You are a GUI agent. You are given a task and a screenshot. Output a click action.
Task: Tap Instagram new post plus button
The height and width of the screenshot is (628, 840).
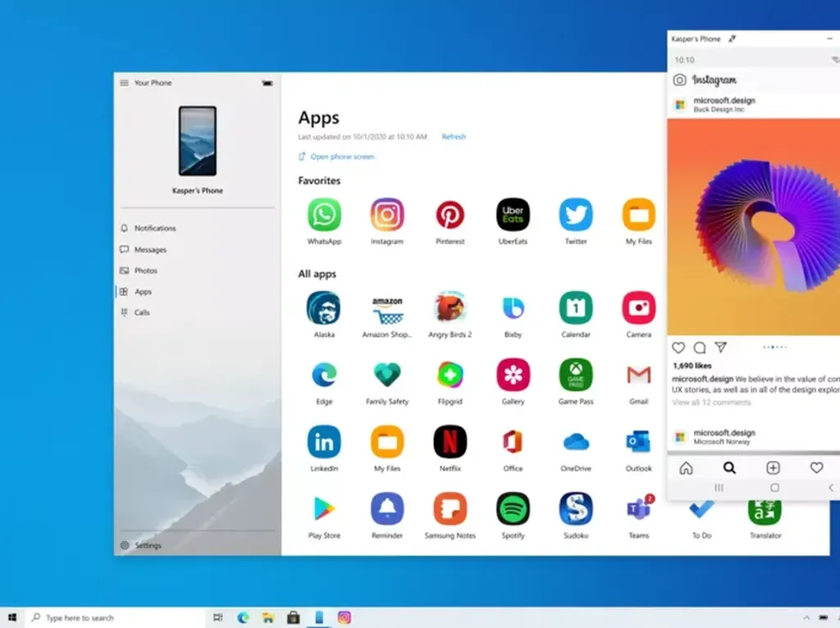(773, 468)
